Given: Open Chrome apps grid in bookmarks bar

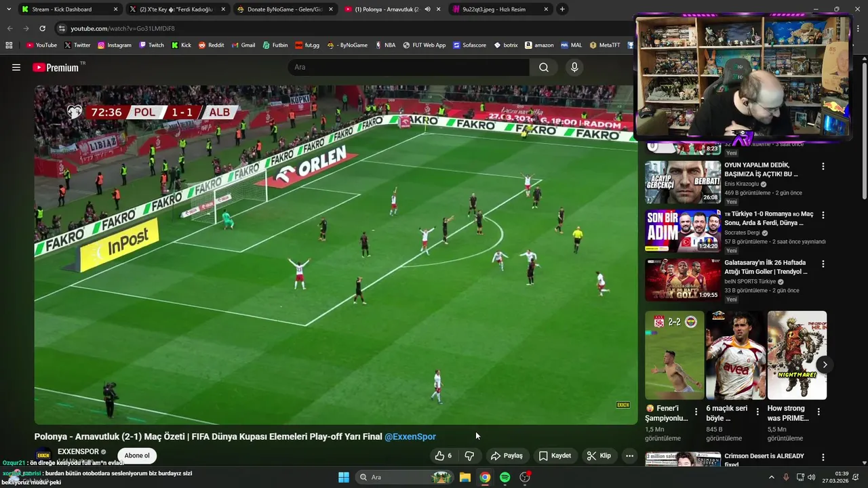Looking at the screenshot, I should pos(9,45).
